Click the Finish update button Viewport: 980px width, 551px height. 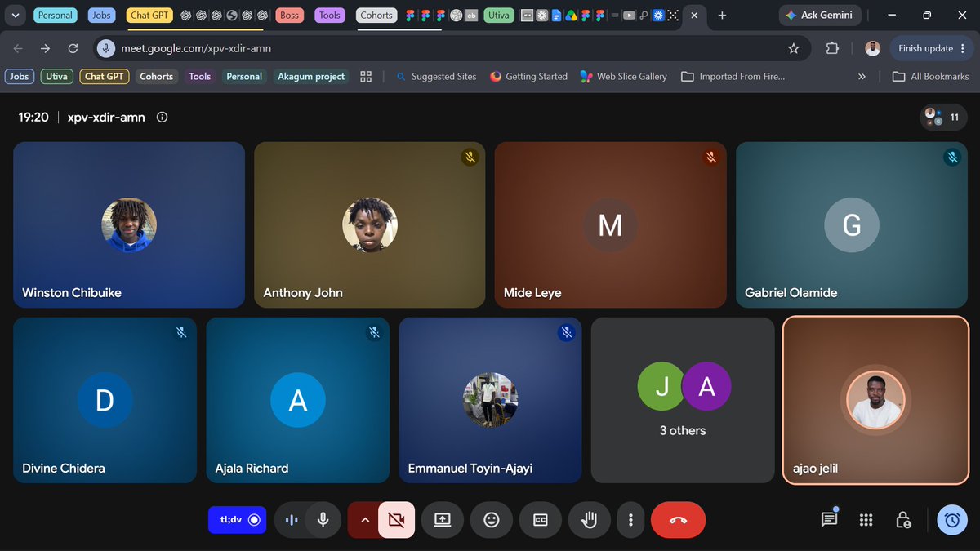point(931,48)
